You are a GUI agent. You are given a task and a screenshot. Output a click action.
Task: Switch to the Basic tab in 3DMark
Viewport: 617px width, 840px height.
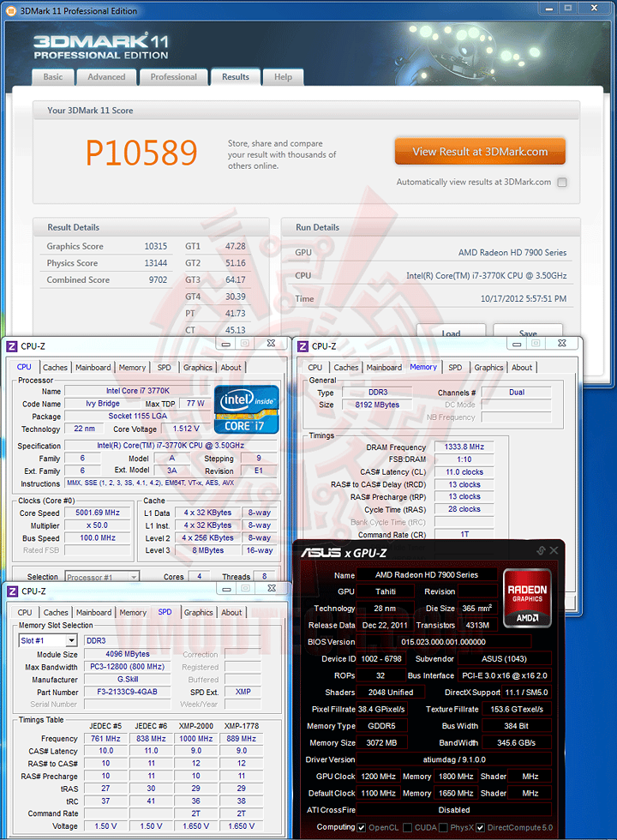click(53, 77)
